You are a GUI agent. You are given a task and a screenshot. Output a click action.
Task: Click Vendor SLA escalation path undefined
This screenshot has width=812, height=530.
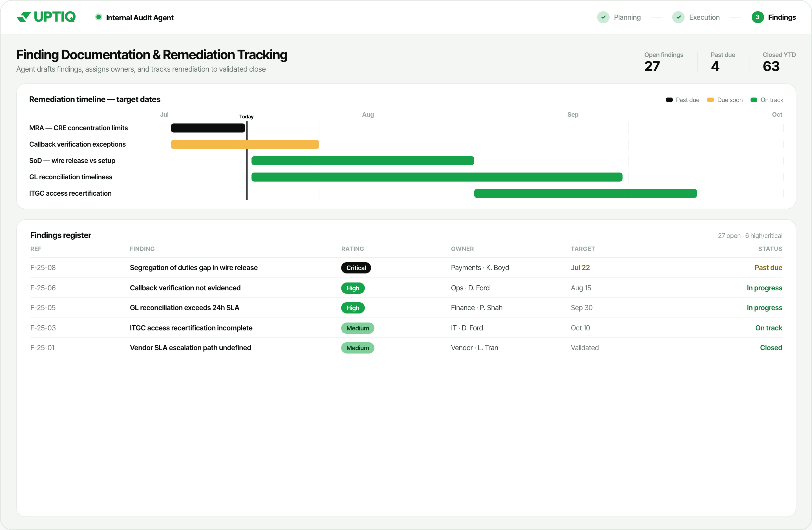click(190, 348)
